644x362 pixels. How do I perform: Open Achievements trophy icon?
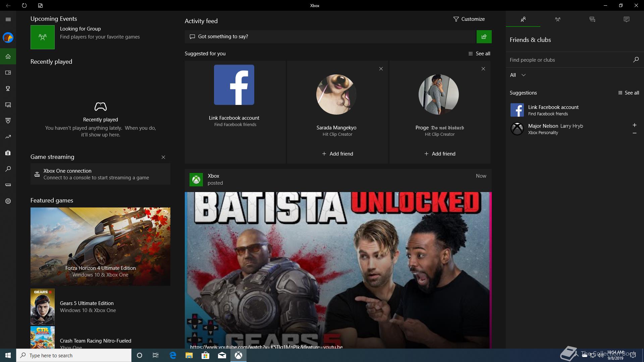coord(8,88)
